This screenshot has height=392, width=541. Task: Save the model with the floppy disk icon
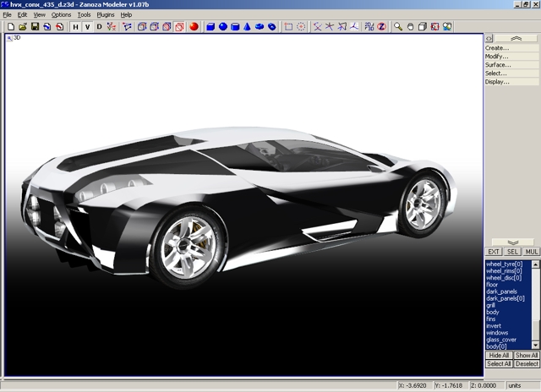[35, 26]
